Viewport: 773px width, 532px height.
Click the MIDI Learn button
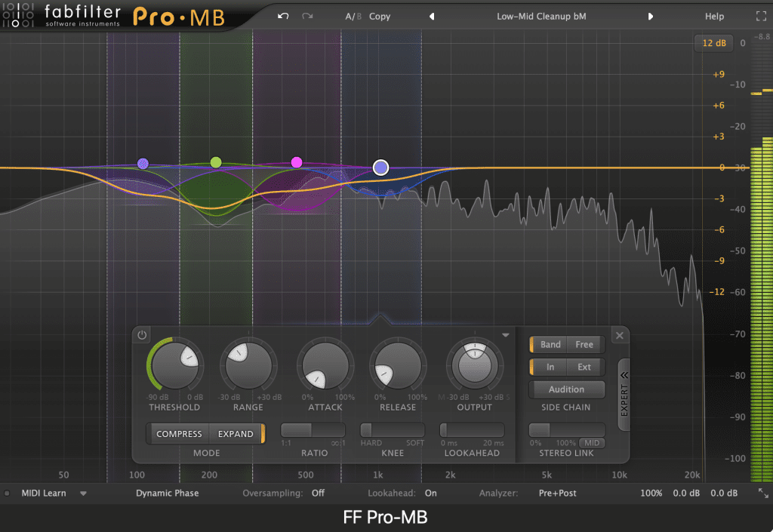tap(43, 493)
